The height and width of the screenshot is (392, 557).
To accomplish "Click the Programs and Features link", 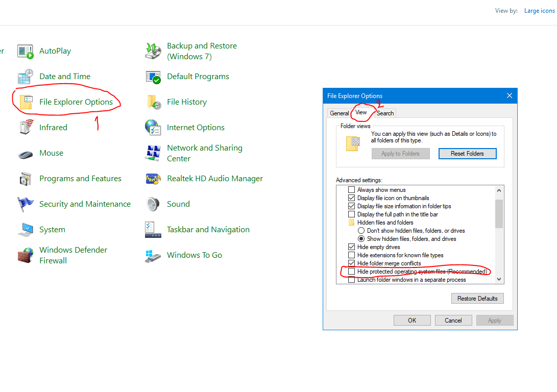I will point(80,179).
